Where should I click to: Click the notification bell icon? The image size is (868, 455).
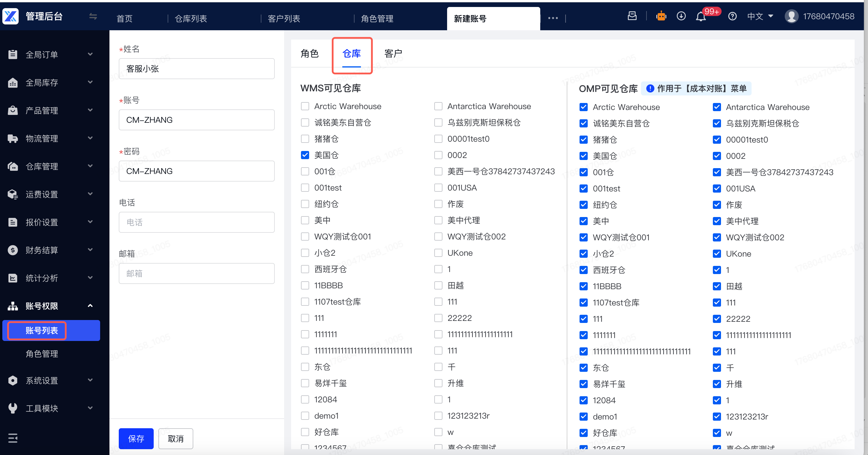[701, 17]
